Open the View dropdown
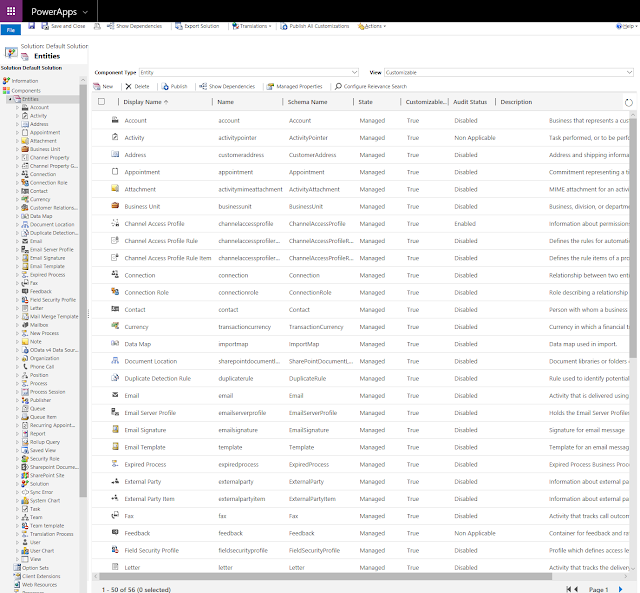The width and height of the screenshot is (640, 593). coord(509,72)
